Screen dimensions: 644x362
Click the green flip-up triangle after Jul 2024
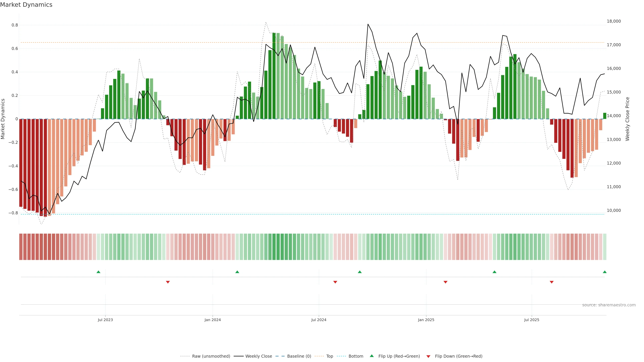coord(360,272)
